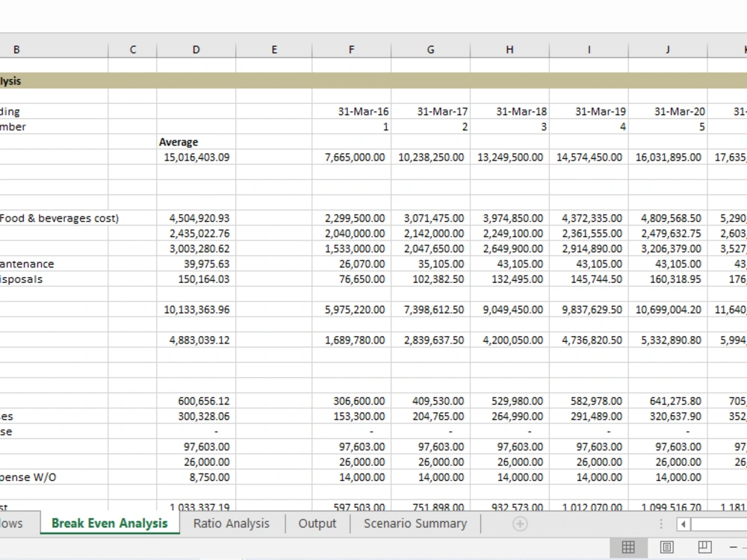747x560 pixels.
Task: Select column C header
Action: pyautogui.click(x=132, y=49)
